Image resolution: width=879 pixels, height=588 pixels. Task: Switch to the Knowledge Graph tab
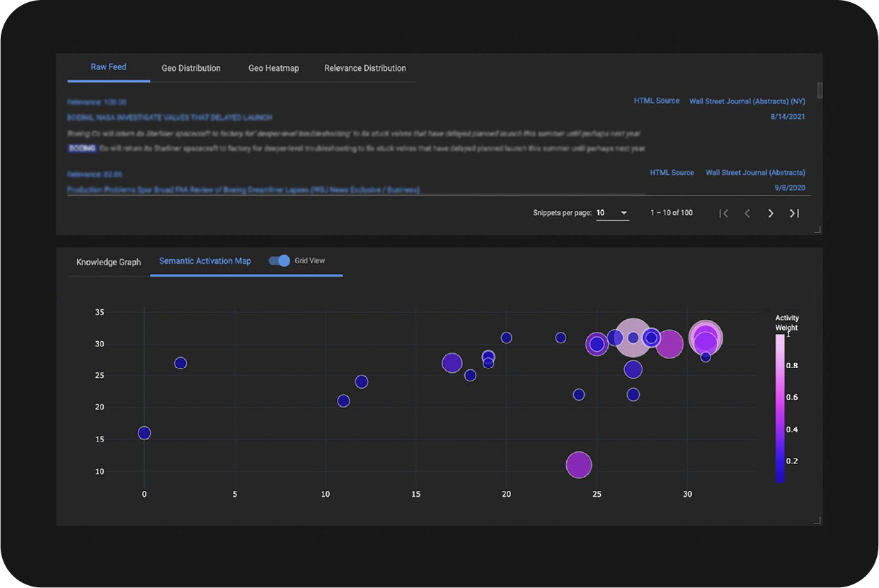(109, 262)
